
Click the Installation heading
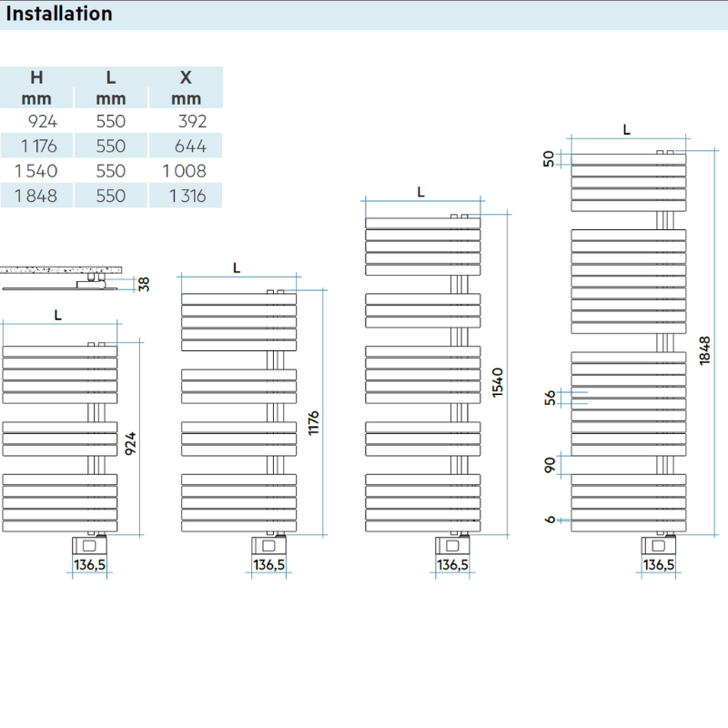(x=60, y=15)
